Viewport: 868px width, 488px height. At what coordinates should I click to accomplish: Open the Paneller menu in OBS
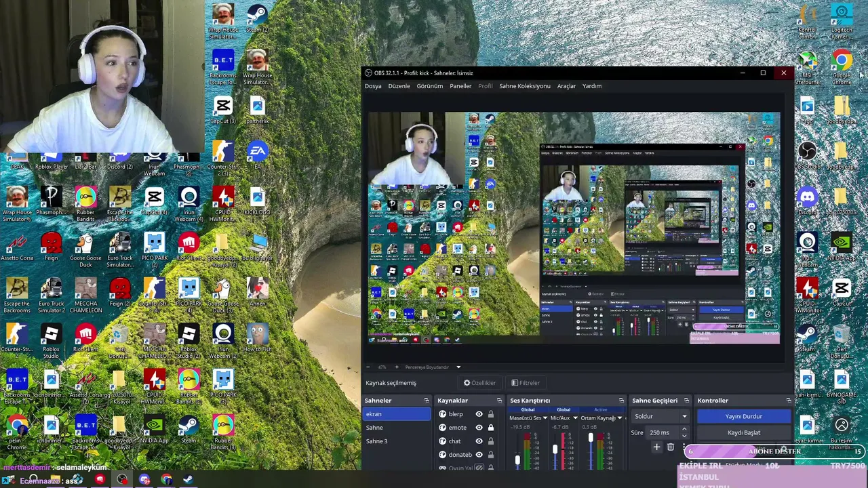pos(460,86)
